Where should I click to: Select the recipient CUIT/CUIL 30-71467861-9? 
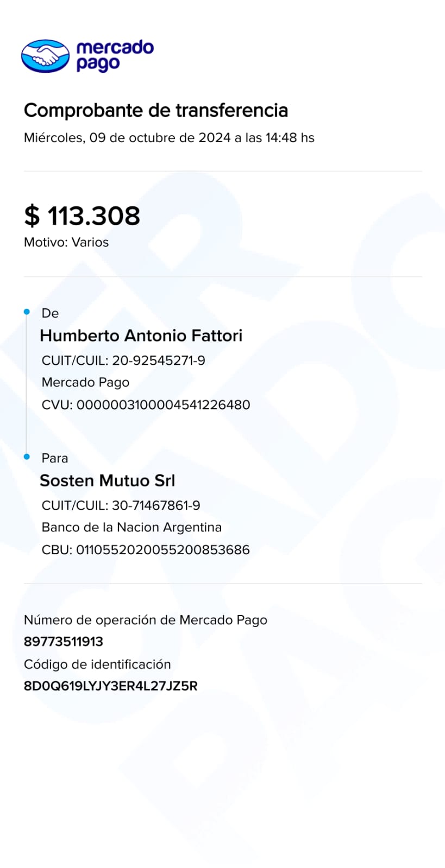click(x=121, y=505)
